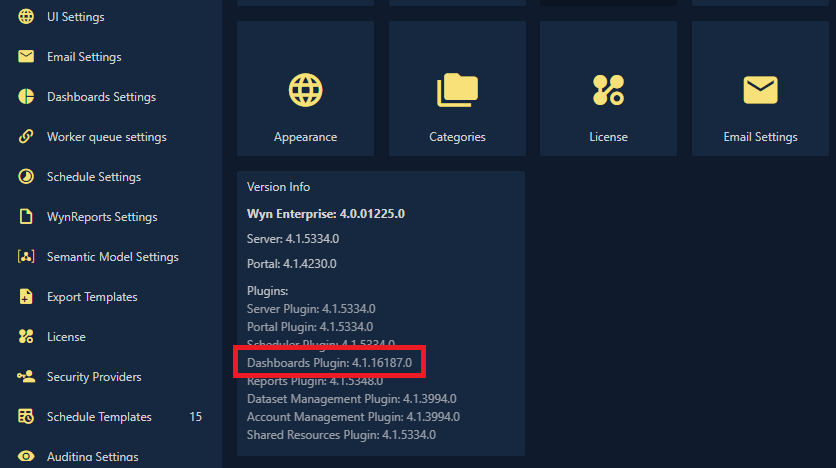Image resolution: width=836 pixels, height=468 pixels.
Task: Select the Dashboards Settings pie icon
Action: point(26,97)
